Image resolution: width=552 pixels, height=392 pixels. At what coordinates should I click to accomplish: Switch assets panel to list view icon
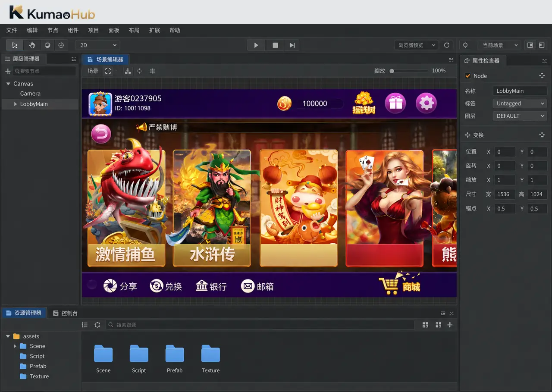(x=85, y=325)
